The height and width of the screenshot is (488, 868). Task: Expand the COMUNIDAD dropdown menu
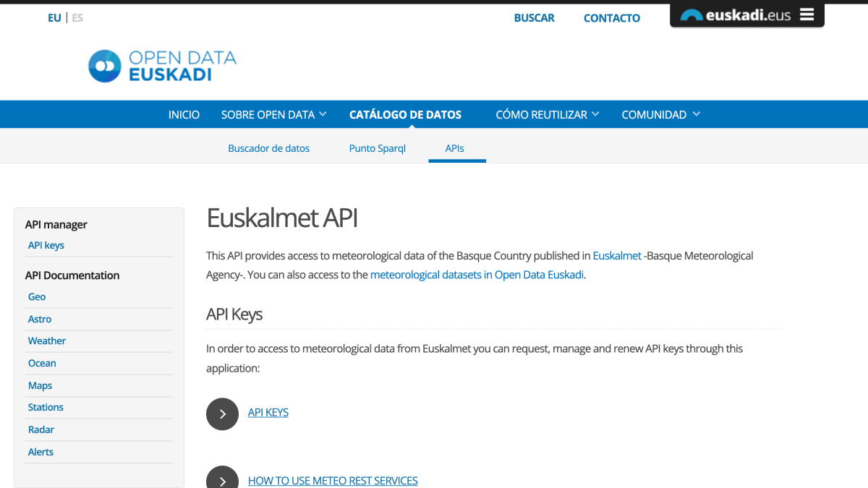[661, 114]
